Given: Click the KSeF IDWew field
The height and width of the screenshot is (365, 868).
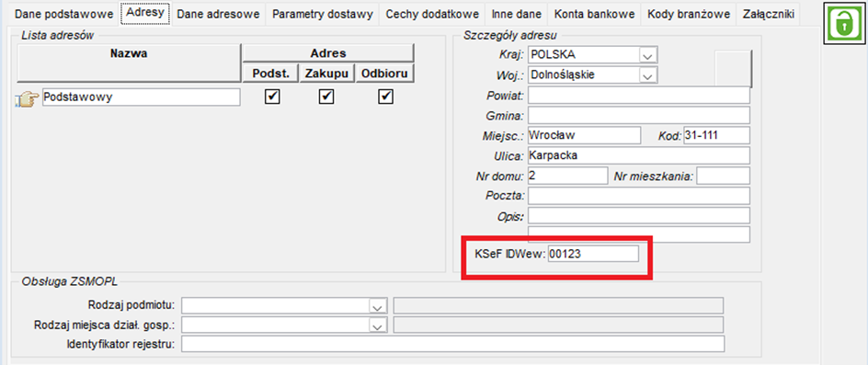Looking at the screenshot, I should tap(593, 254).
